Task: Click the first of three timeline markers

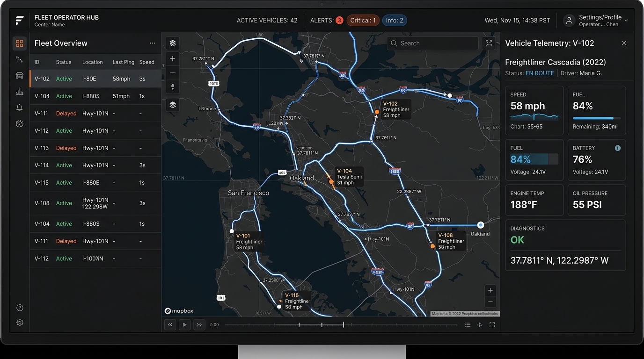Action: 299,324
